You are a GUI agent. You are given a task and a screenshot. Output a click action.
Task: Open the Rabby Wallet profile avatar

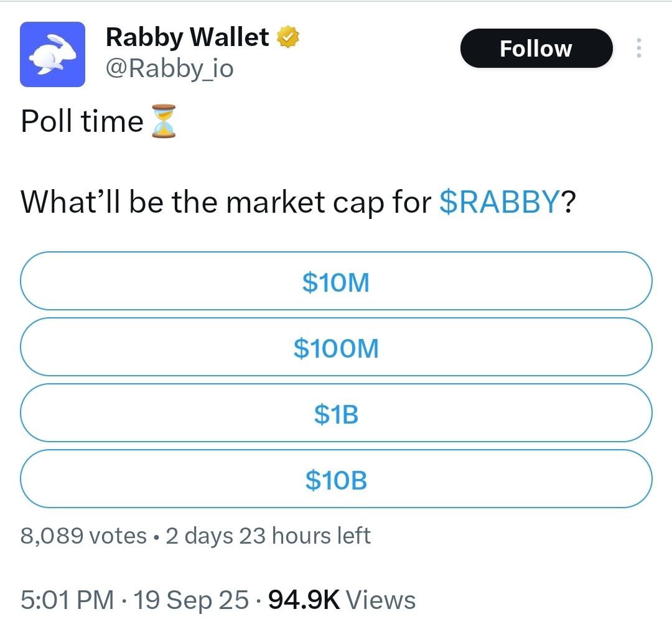coord(52,54)
